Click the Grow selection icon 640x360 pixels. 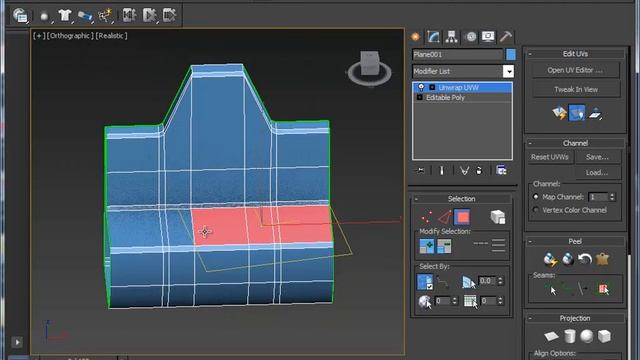tap(427, 246)
